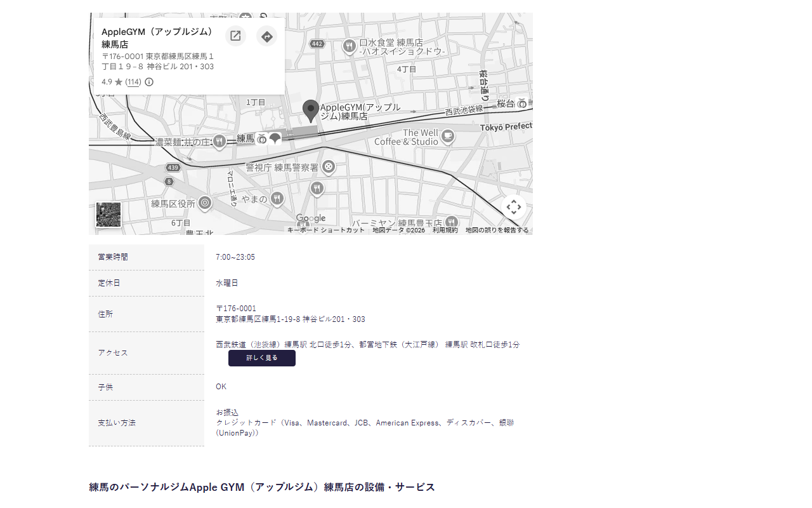
Task: Click the 〒176-0001 value in 住所 row
Action: click(x=236, y=309)
